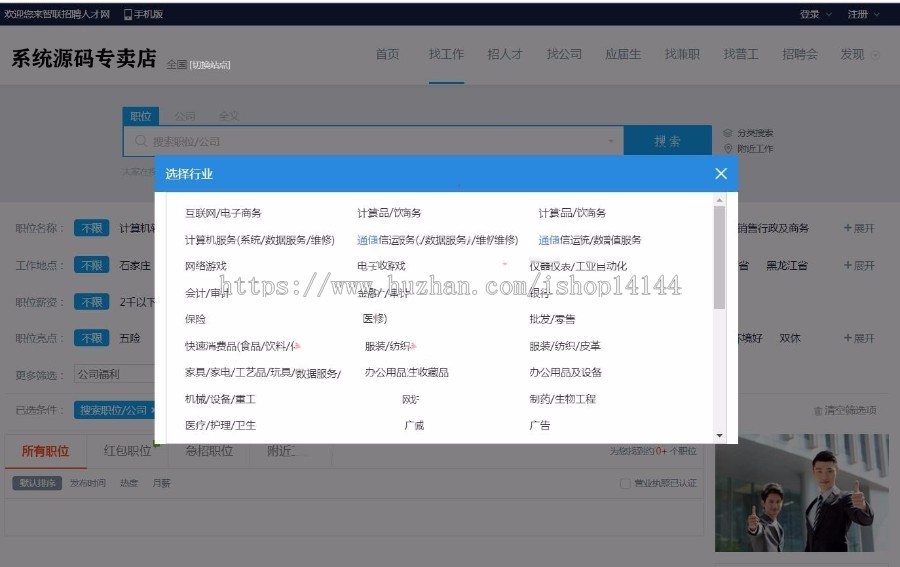Select 不限 for 职位名称
Viewport: 900px width, 567px height.
91,228
